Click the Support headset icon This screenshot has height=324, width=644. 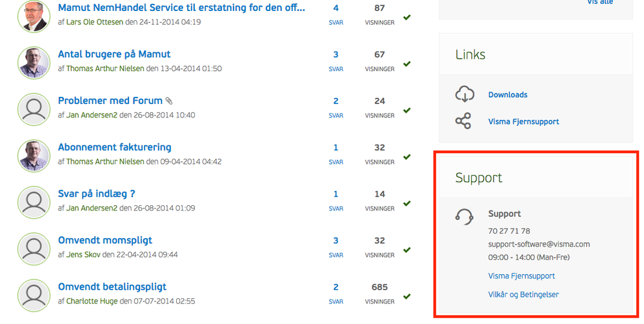point(465,216)
